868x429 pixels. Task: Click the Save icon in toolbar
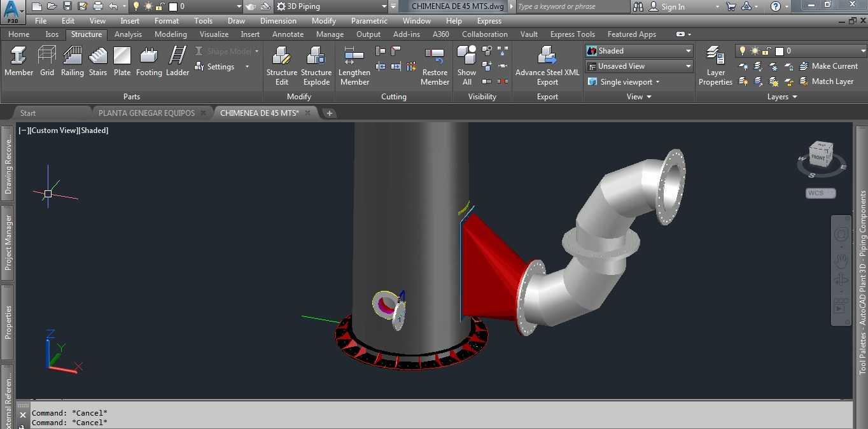tap(67, 6)
